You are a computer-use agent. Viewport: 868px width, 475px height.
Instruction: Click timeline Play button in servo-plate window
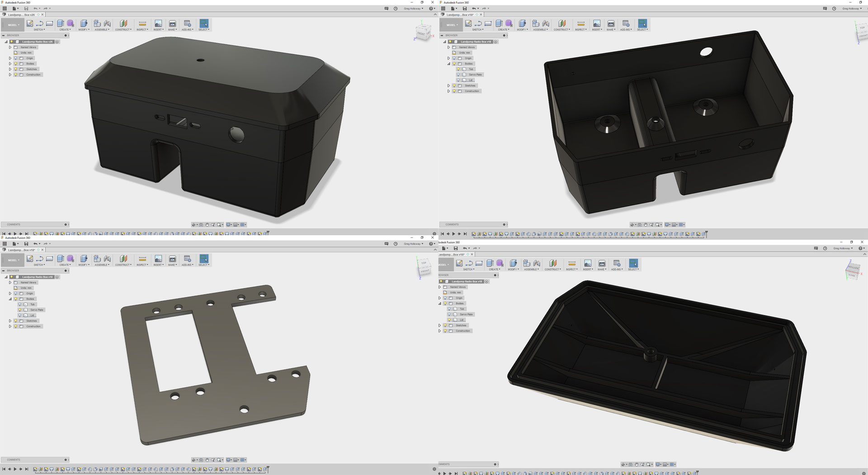click(x=15, y=469)
